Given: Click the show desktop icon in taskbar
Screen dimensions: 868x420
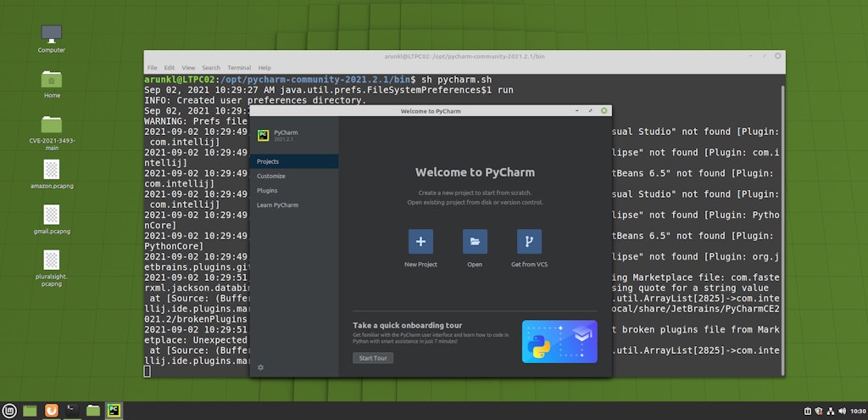Looking at the screenshot, I should click(x=30, y=411).
